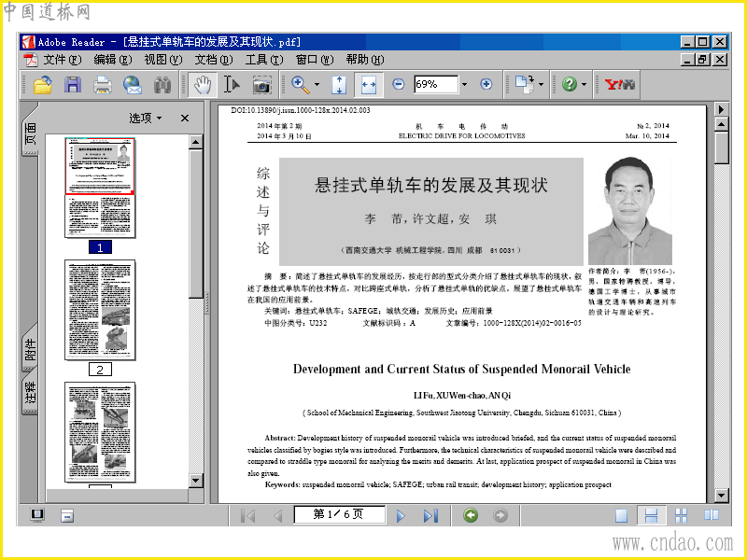Click the 69% zoom input field

coord(436,84)
